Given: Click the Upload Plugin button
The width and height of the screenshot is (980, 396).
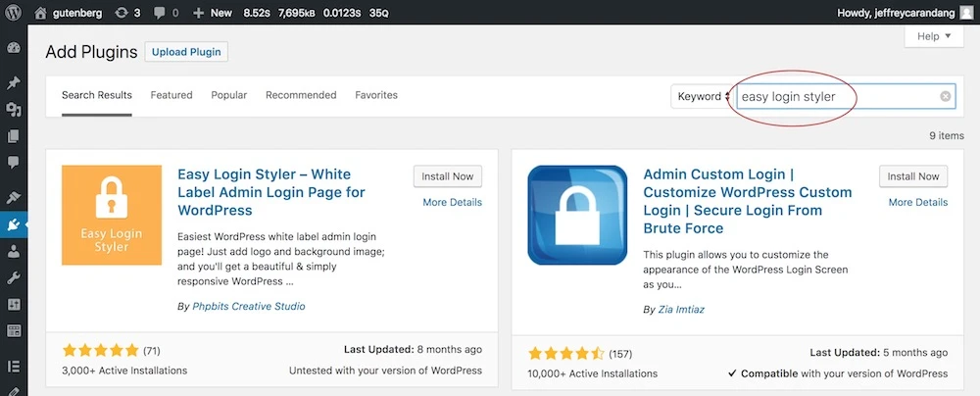Looking at the screenshot, I should point(186,52).
